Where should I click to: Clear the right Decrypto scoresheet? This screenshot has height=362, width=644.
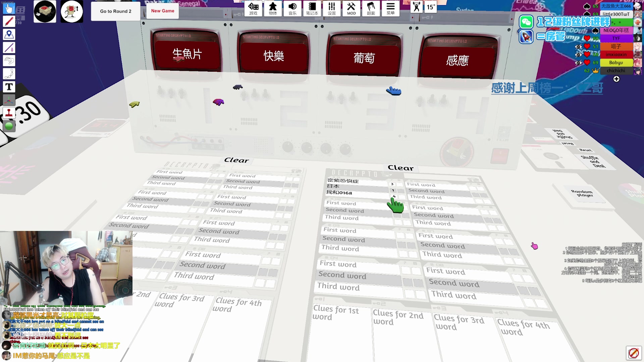(x=400, y=167)
